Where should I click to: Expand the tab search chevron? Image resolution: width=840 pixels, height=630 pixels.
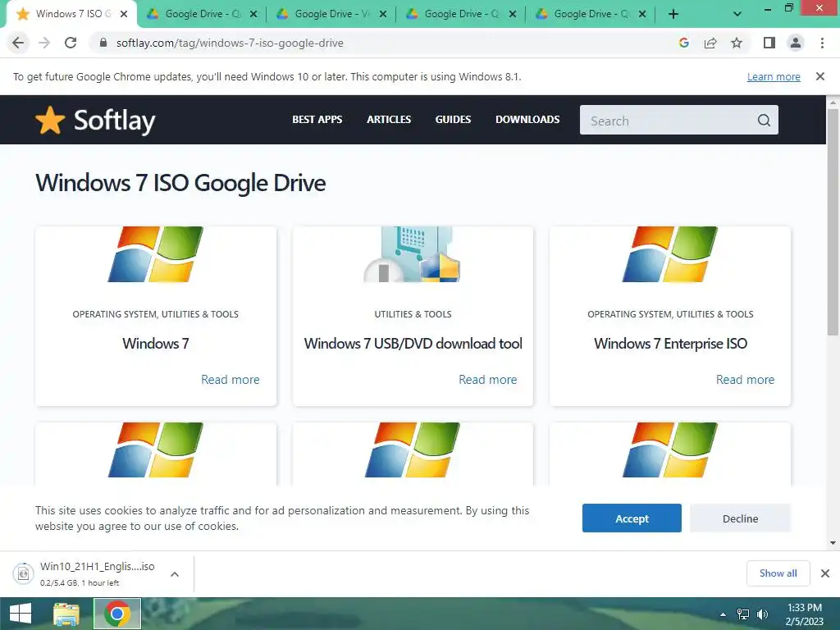pyautogui.click(x=737, y=14)
